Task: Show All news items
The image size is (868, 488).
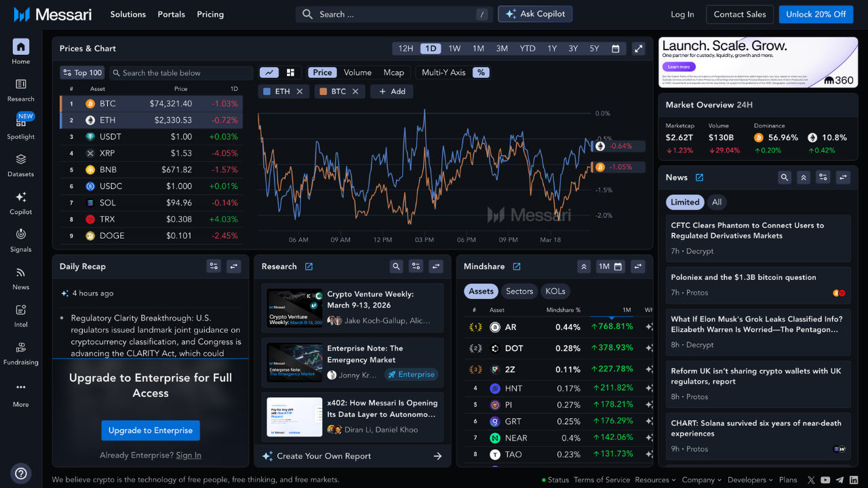Action: tap(717, 202)
